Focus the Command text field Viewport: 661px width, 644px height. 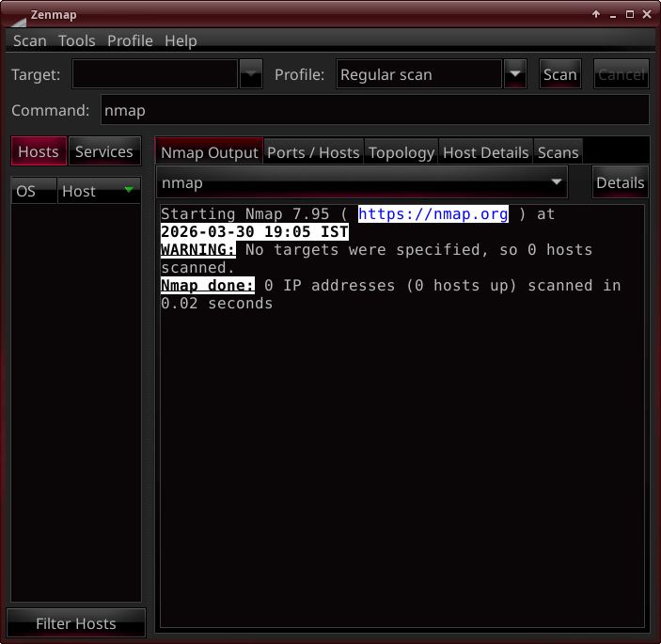click(x=373, y=110)
